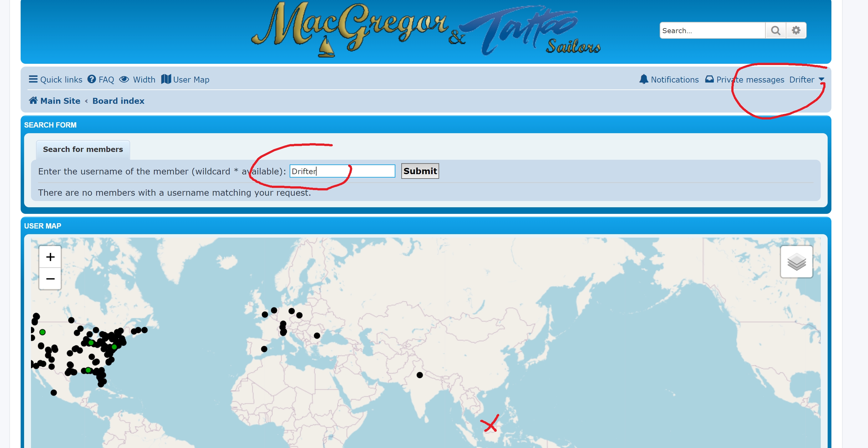Zoom in the user map

coord(50,257)
